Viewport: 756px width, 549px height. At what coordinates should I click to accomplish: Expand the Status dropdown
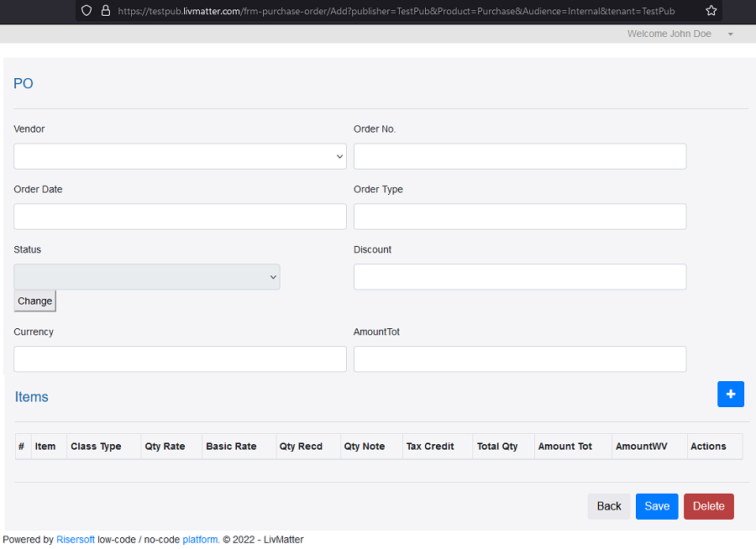click(147, 277)
